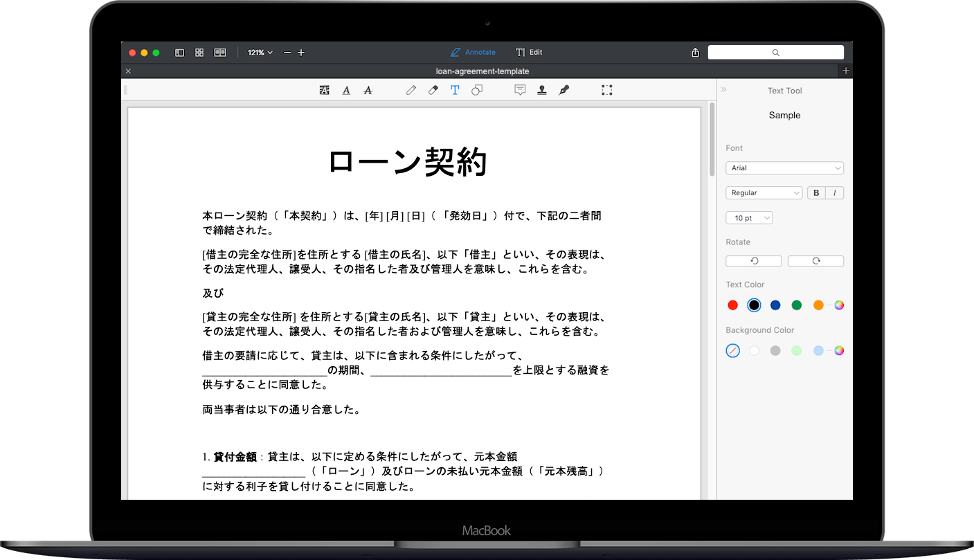Zoom out with the minus button
974x560 pixels.
coord(287,53)
